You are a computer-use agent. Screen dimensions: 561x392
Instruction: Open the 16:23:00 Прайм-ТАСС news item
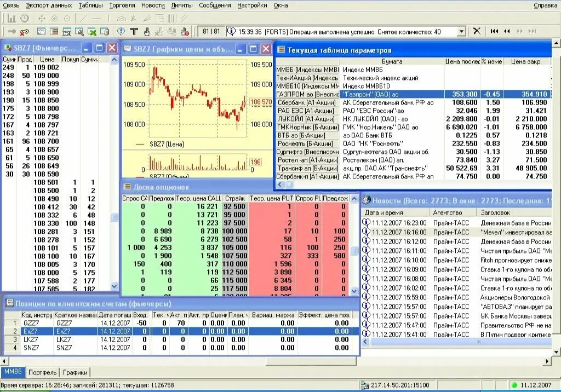[456, 223]
